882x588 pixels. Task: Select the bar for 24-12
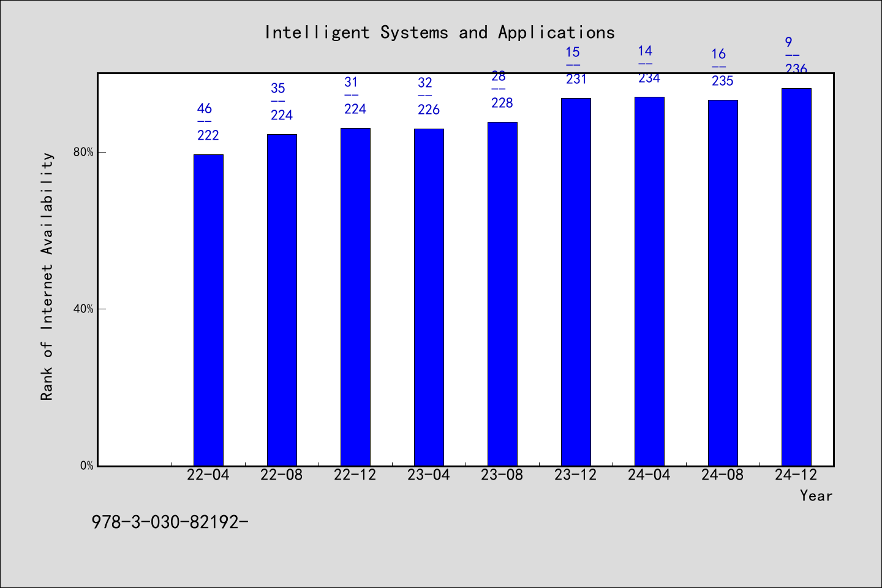coord(796,277)
